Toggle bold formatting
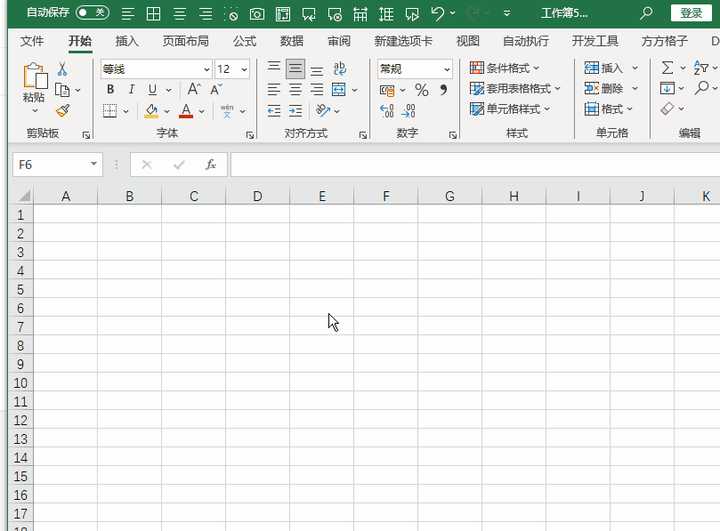 tap(110, 89)
